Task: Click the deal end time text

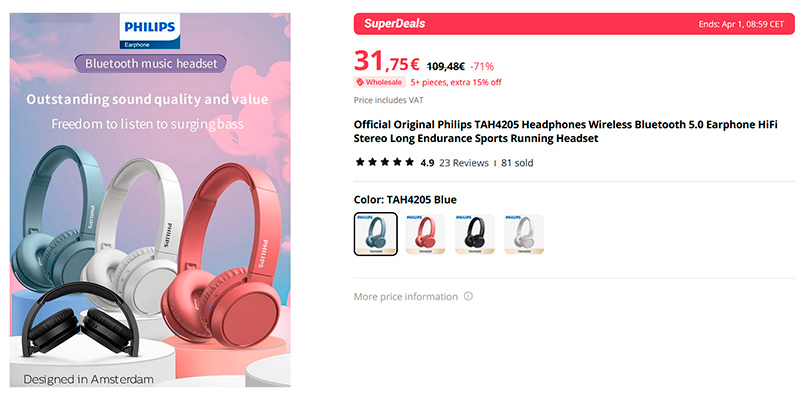Action: [741, 24]
